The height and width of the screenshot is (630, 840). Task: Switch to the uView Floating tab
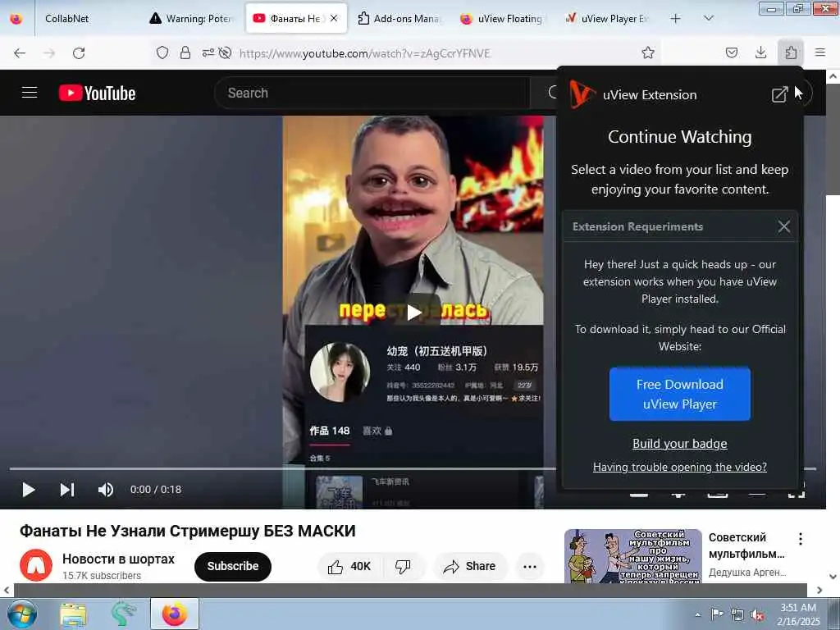coord(502,19)
